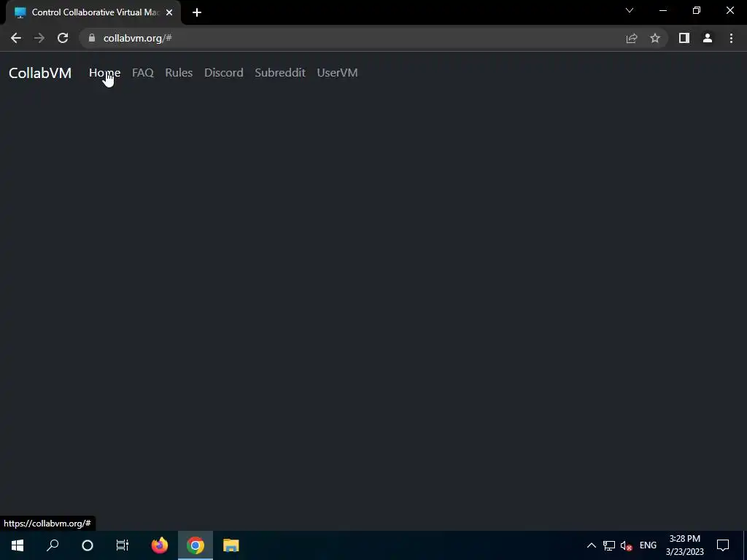
Task: Open the clock showing 3:28 PM
Action: [x=684, y=545]
